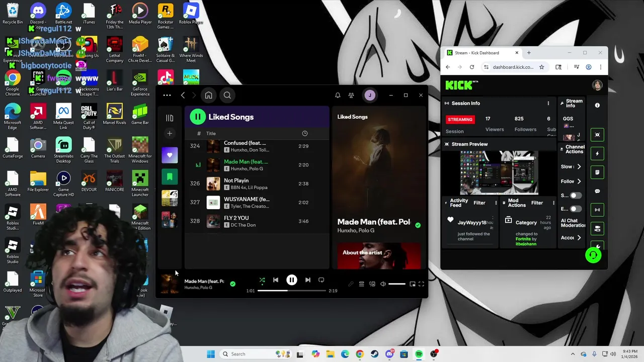644x362 pixels.
Task: Sort by the duration clock column header
Action: coord(304,133)
